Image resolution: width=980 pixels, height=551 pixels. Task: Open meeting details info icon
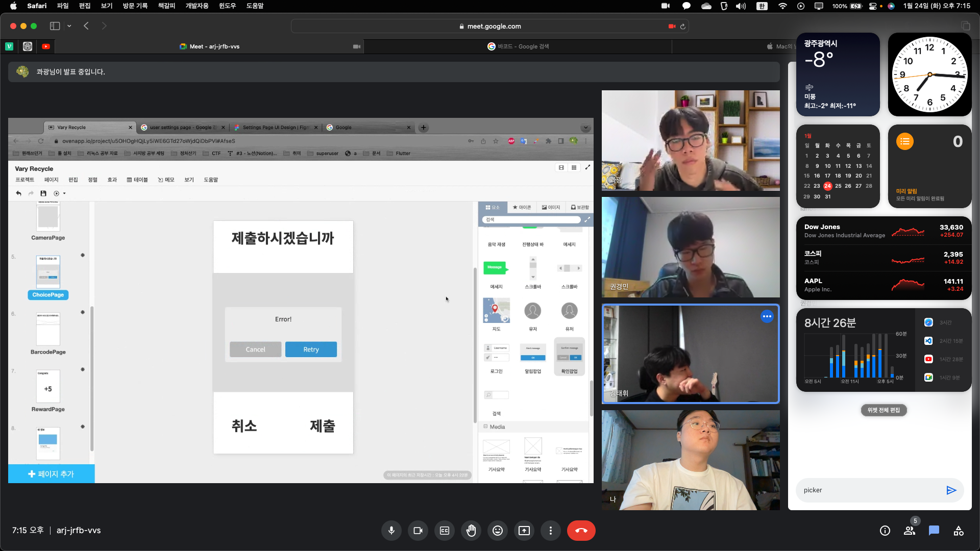(x=885, y=531)
